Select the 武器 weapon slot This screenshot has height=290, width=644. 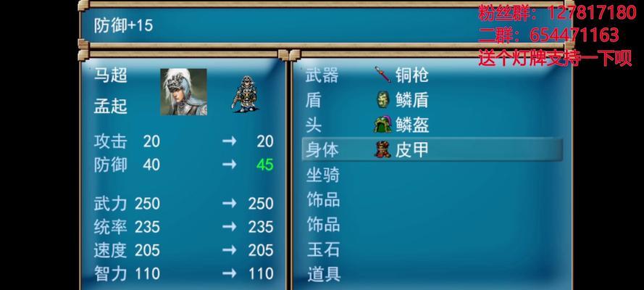click(432, 75)
